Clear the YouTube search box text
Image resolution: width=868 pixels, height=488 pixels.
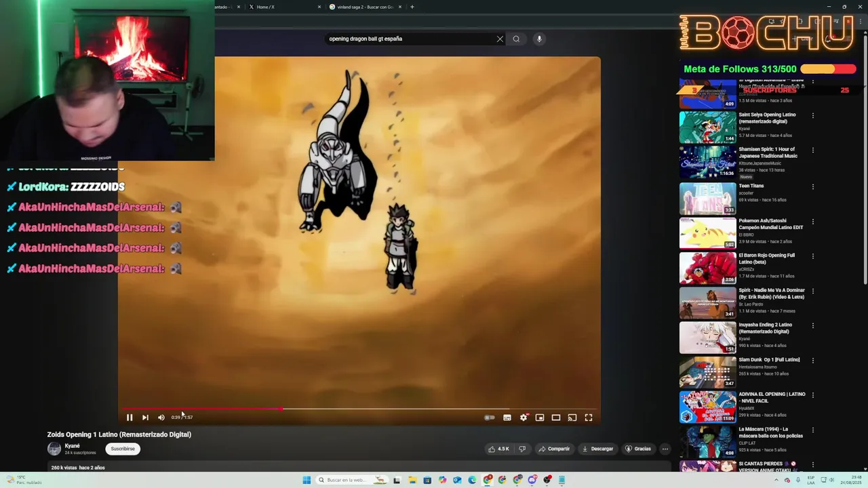point(500,39)
